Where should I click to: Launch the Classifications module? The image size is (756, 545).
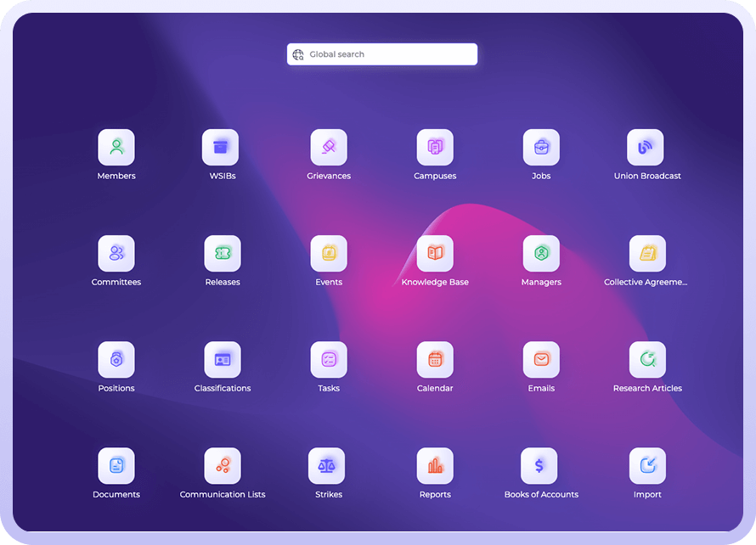coord(223,360)
